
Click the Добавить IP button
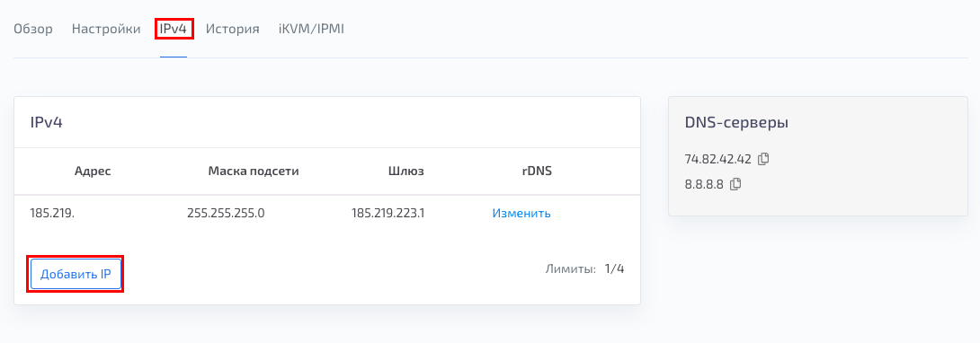coord(76,274)
